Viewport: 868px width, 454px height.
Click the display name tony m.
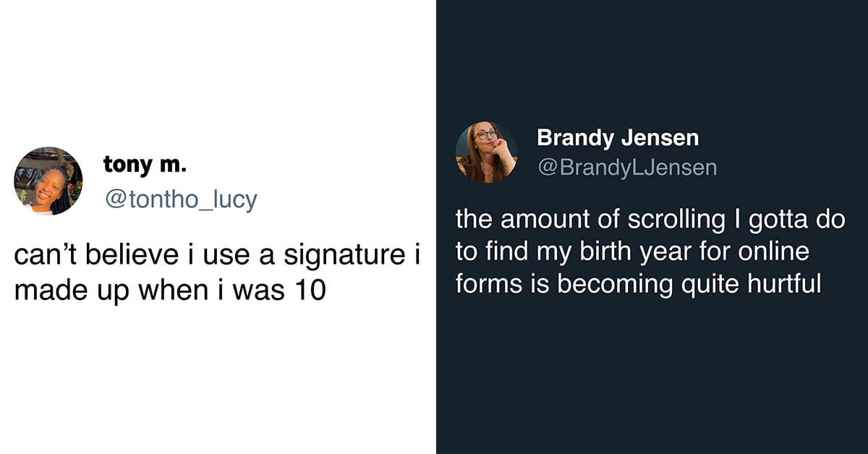(x=145, y=164)
